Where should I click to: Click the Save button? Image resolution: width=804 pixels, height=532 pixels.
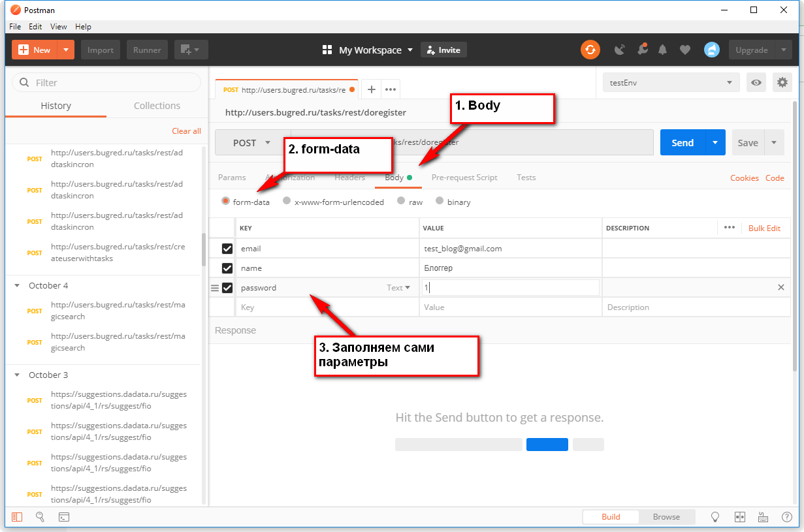pos(748,142)
